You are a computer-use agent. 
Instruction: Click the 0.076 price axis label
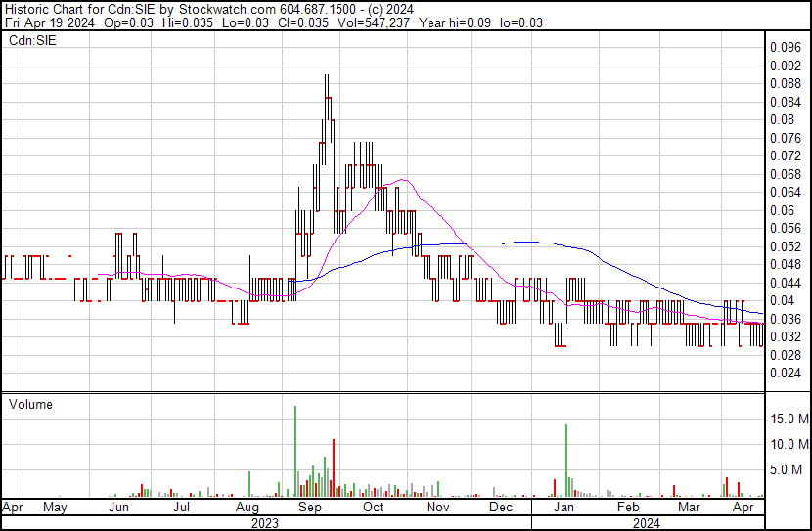tap(786, 138)
